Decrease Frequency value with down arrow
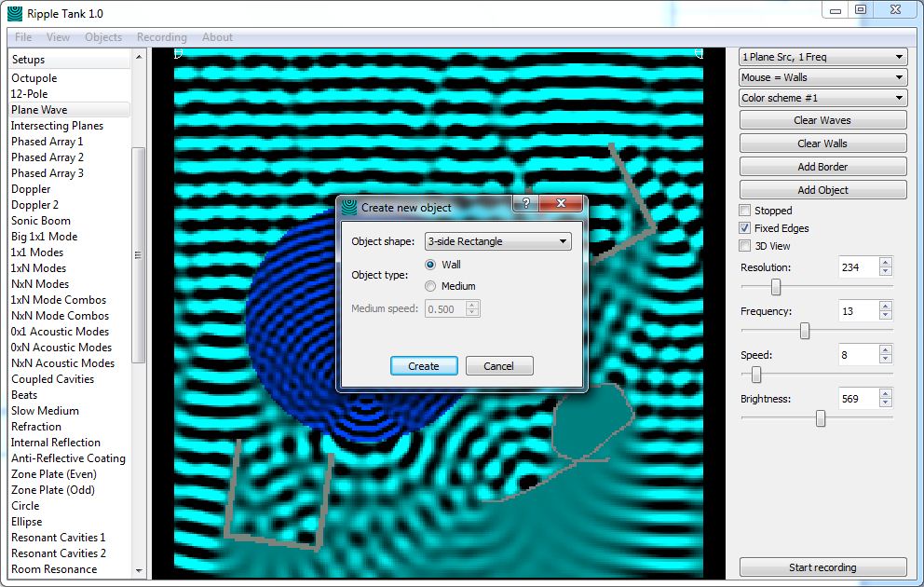Viewport: 924px width, 587px height. (x=885, y=316)
